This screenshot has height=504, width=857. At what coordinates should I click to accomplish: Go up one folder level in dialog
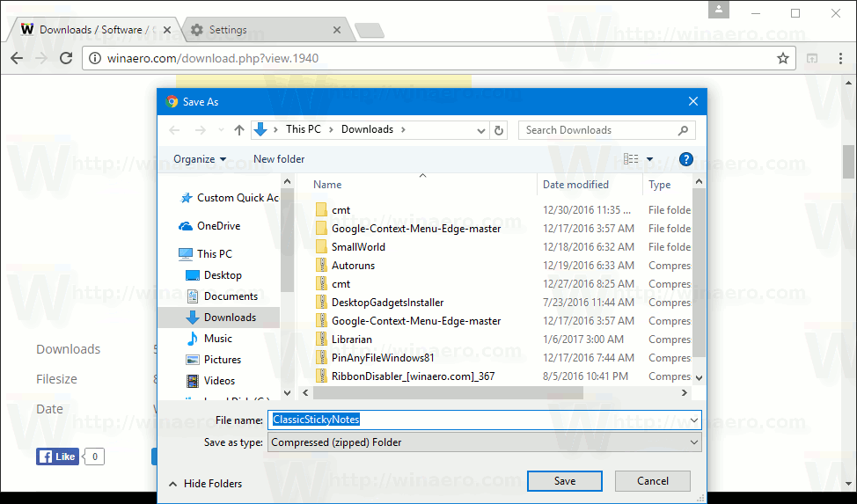coord(238,130)
